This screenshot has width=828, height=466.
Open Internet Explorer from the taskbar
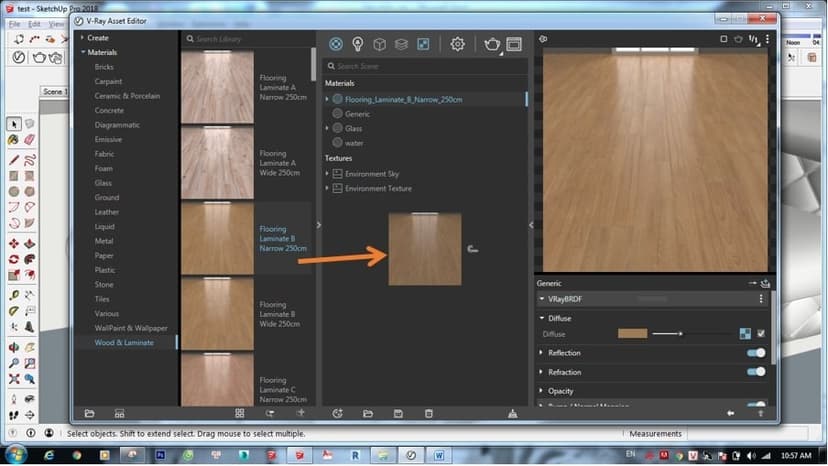click(x=49, y=455)
